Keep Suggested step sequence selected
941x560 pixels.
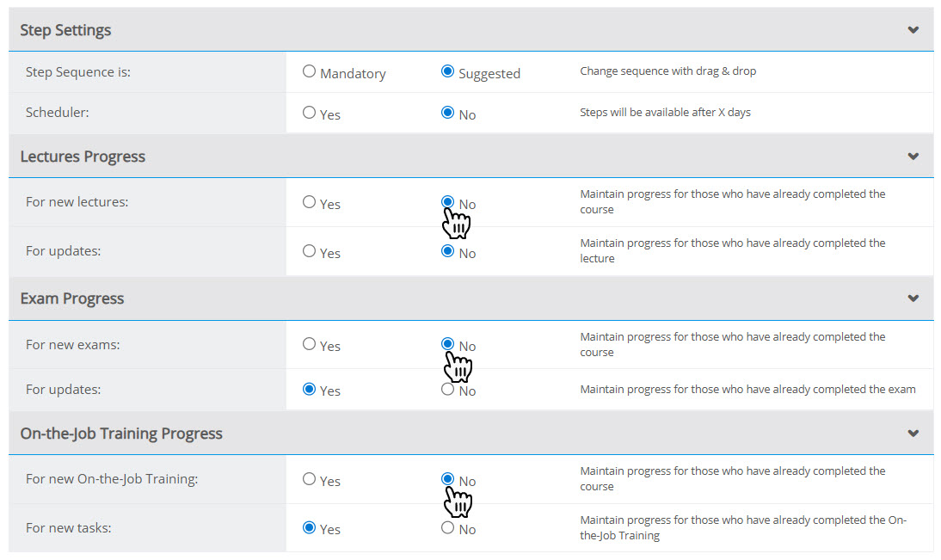pyautogui.click(x=446, y=71)
